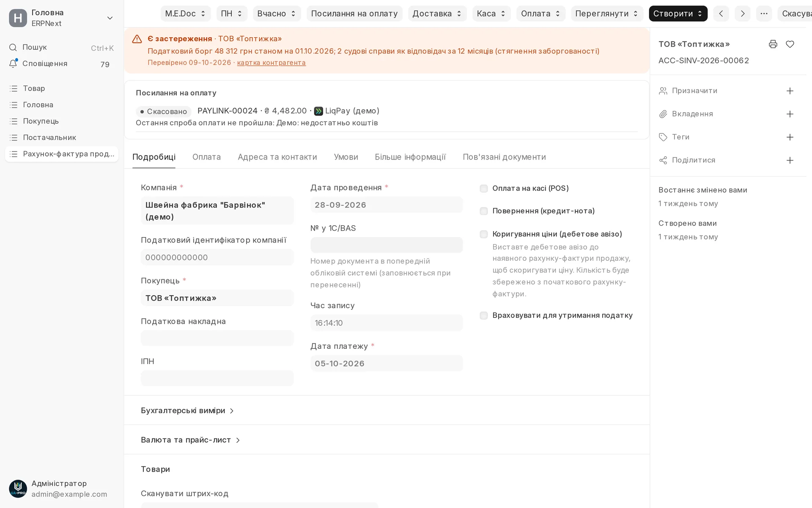Viewport: 812px width, 508px height.
Task: Tick Повернення (кредит-нота) checkbox
Action: click(483, 211)
